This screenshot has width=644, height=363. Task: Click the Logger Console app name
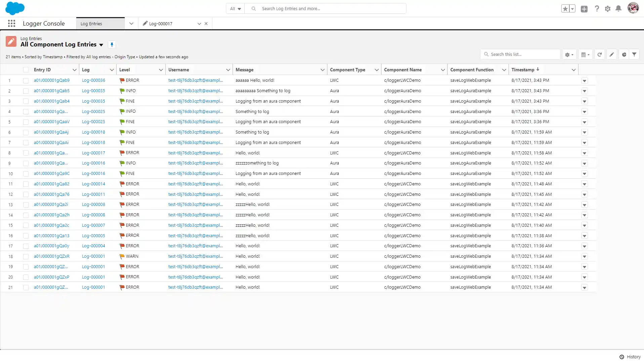44,23
